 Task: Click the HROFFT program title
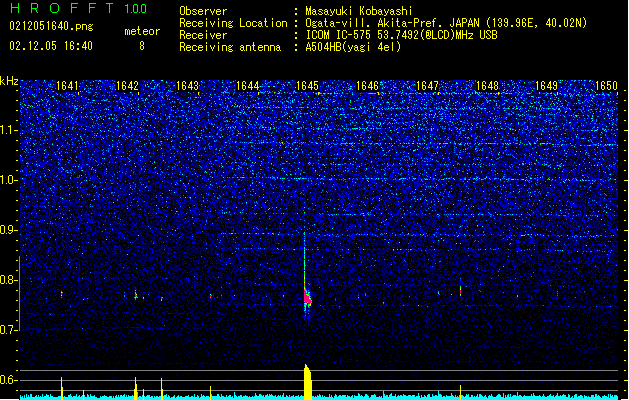pos(61,8)
